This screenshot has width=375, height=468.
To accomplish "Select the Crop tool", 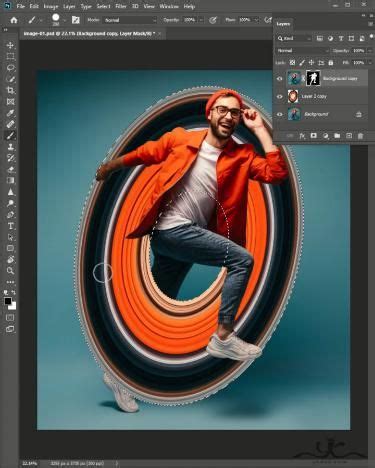I will click(x=10, y=90).
